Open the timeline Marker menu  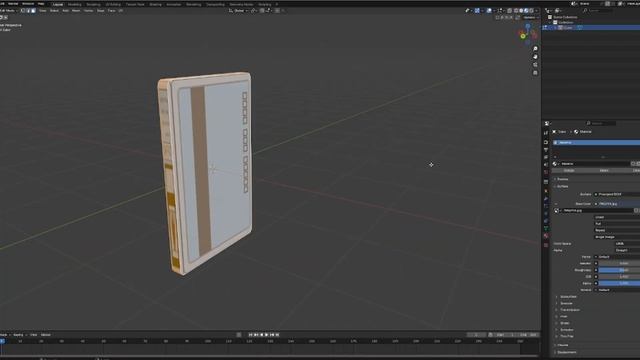coord(46,335)
